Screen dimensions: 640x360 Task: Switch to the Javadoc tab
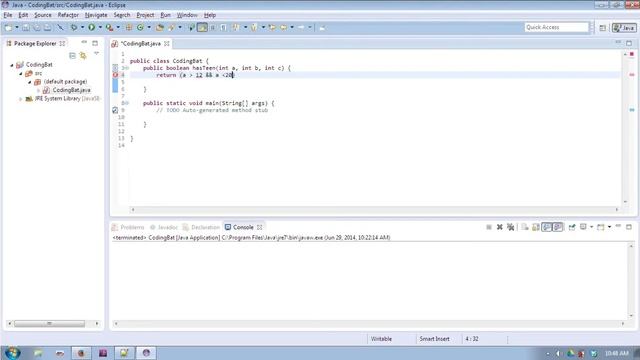pos(163,227)
